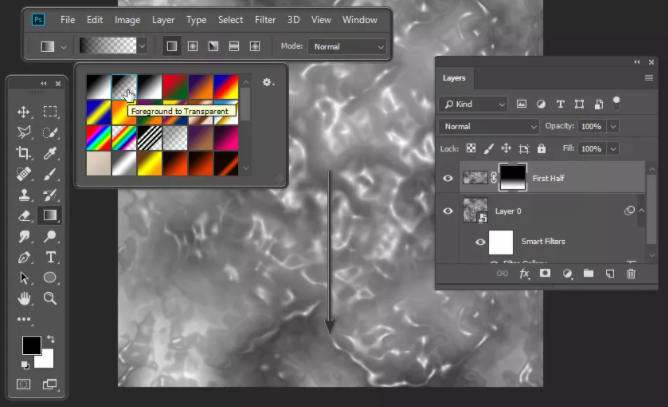Screen dimensions: 668x407
Task: Open the gradient picker dropdown arrow
Action: click(142, 46)
